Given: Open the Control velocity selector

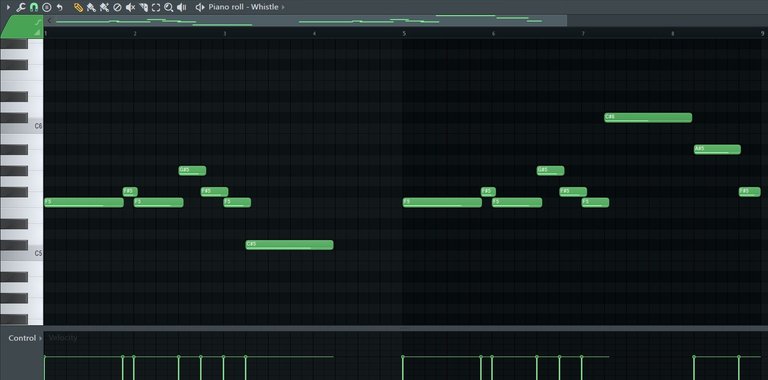Looking at the screenshot, I should pos(22,338).
